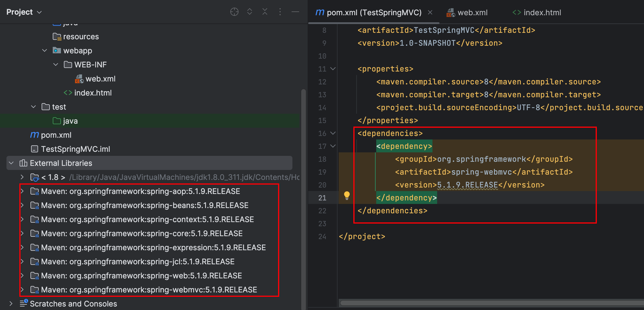The width and height of the screenshot is (644, 310).
Task: Select Maven spring-expression:5.1.9.RELEASE library
Action: (153, 248)
